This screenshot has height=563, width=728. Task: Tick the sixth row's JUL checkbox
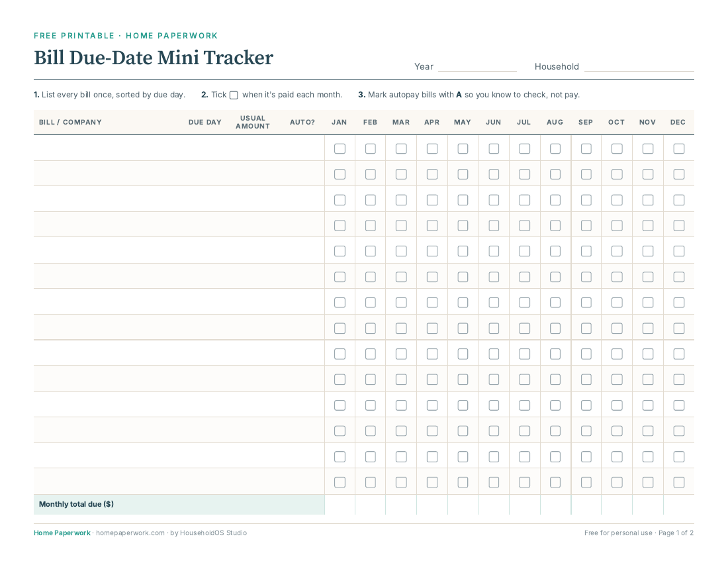(x=524, y=277)
